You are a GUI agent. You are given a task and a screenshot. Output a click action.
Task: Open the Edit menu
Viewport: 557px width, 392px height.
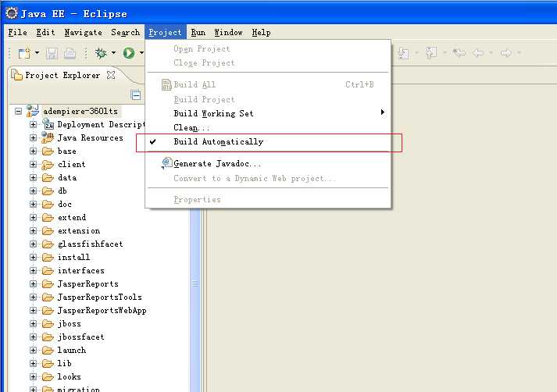[x=45, y=32]
